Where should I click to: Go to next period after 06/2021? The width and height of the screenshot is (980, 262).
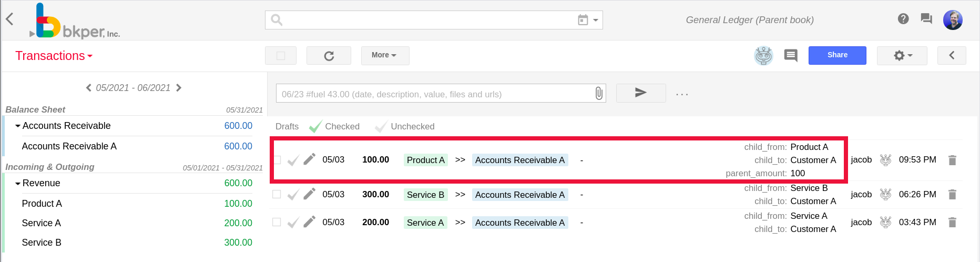(179, 88)
